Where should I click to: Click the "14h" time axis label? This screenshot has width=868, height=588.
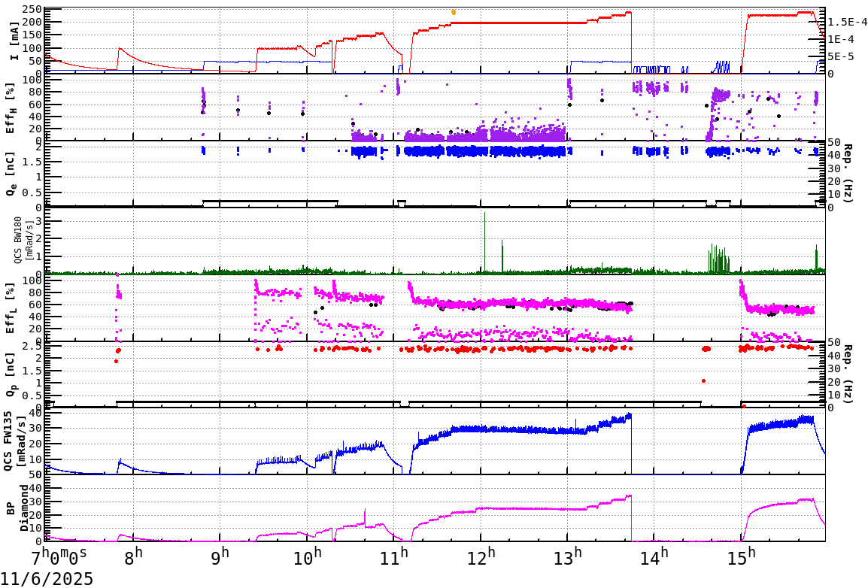point(654,556)
